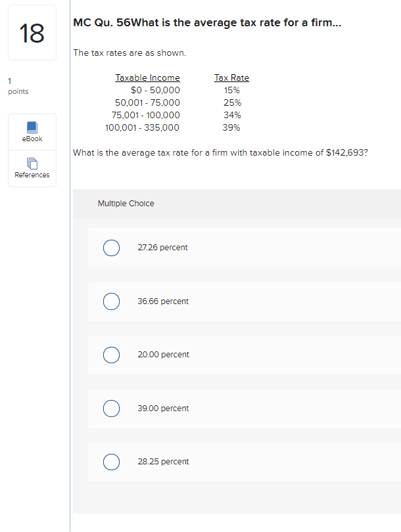401x532 pixels.
Task: Click the Multiple Choice header label
Action: [126, 204]
